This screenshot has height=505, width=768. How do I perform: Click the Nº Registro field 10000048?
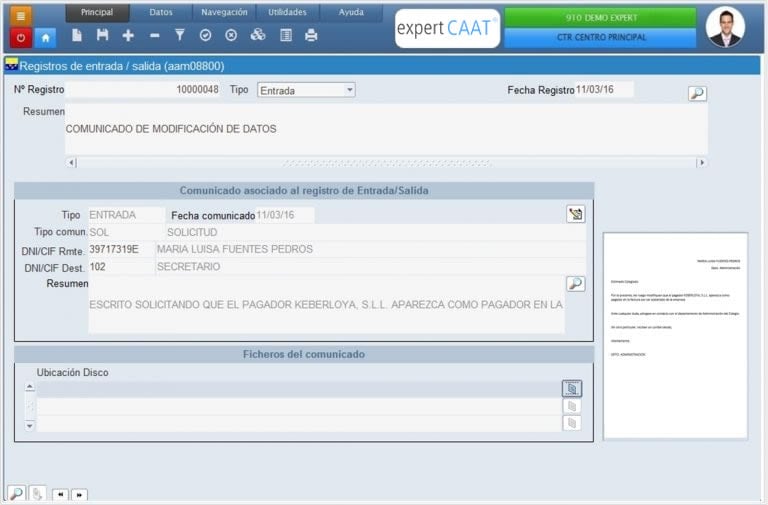(144, 90)
